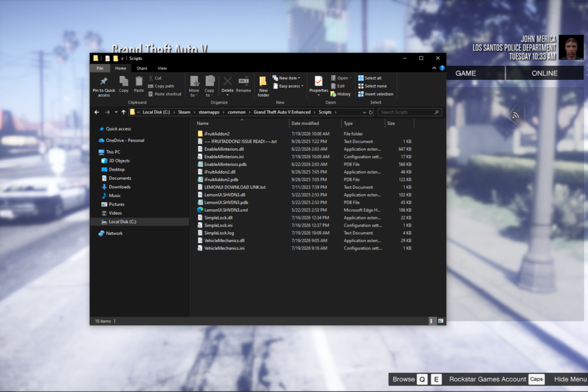Open Quick Access Toolbar customize arrow
Screen dimensions: 588x392
tap(122, 59)
